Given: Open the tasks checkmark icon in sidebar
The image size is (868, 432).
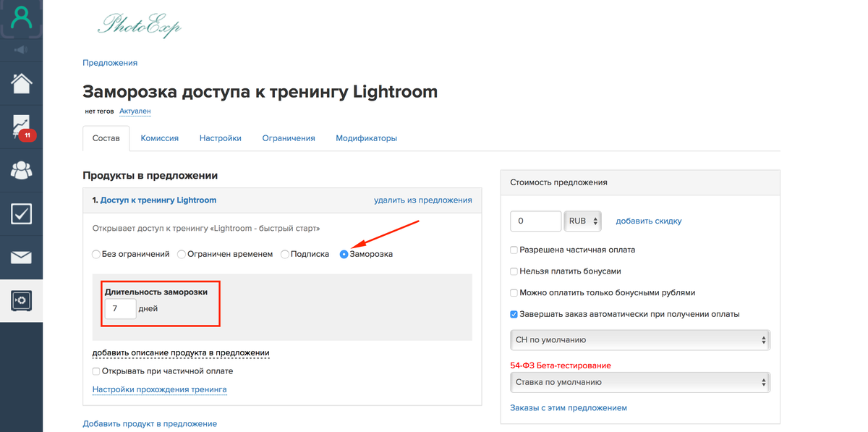Looking at the screenshot, I should coord(21,213).
